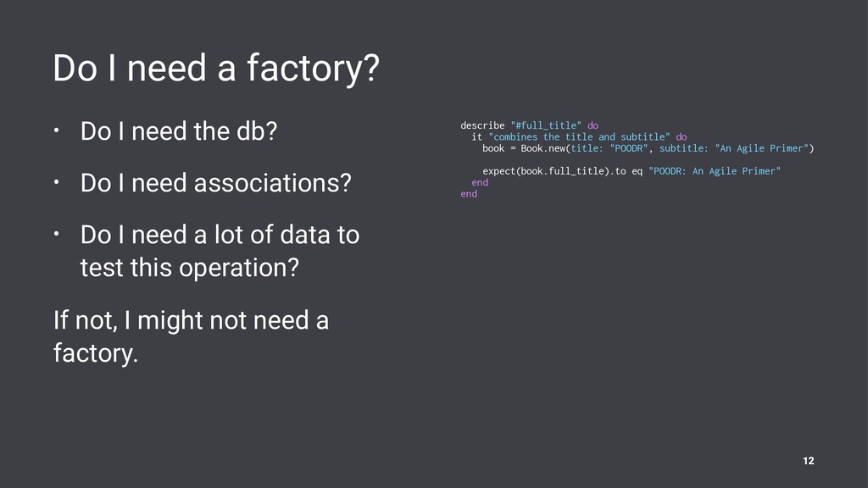Click the "expect(book.full_title)" code line

[x=631, y=171]
